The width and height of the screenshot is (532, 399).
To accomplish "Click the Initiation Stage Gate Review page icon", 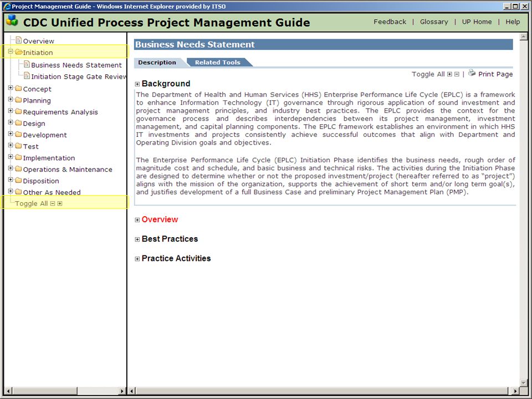I will (27, 76).
